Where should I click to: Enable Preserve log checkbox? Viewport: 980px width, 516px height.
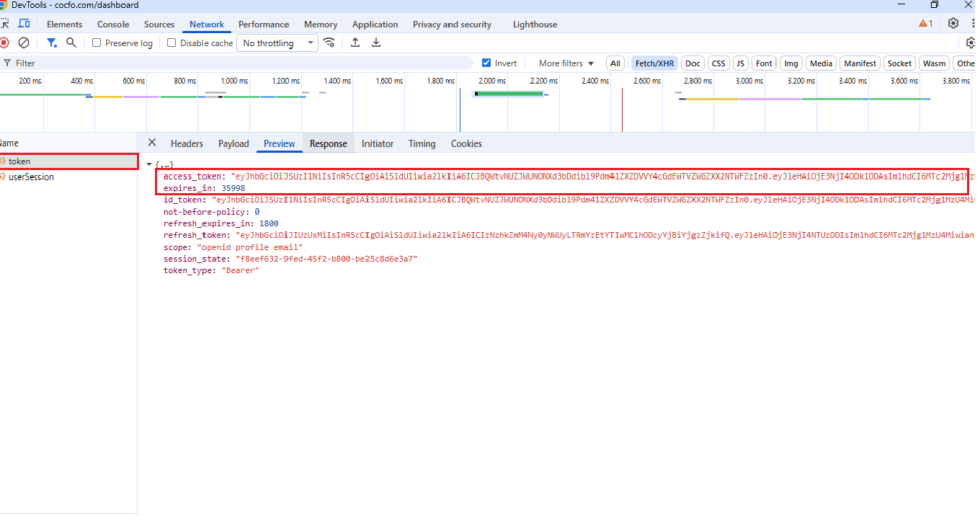pyautogui.click(x=97, y=43)
